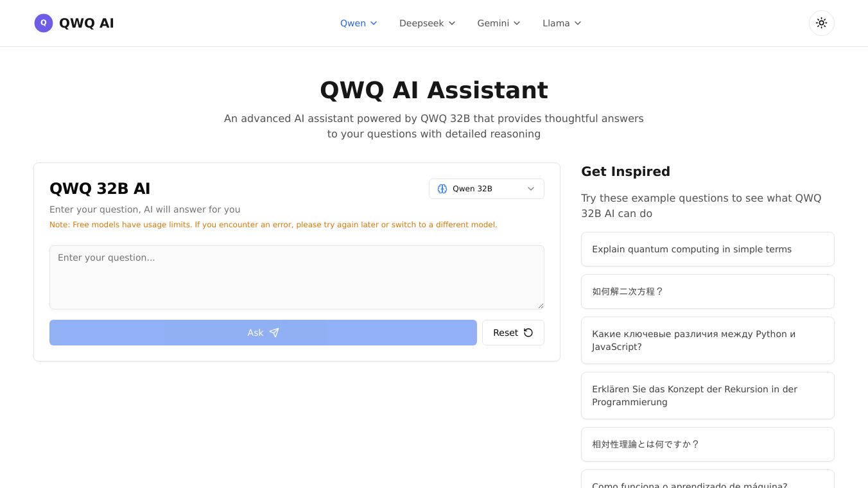Select 'Explain quantum computing in simple terms' example

click(x=707, y=249)
